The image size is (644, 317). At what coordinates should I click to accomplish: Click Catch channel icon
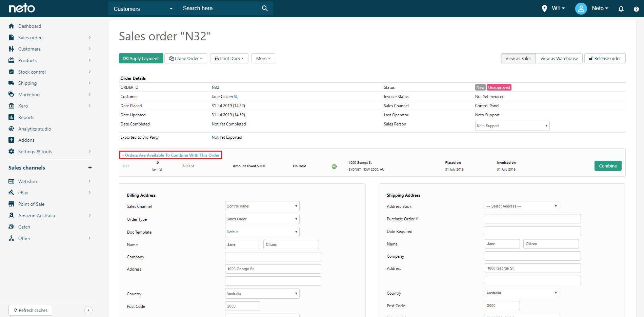point(12,227)
